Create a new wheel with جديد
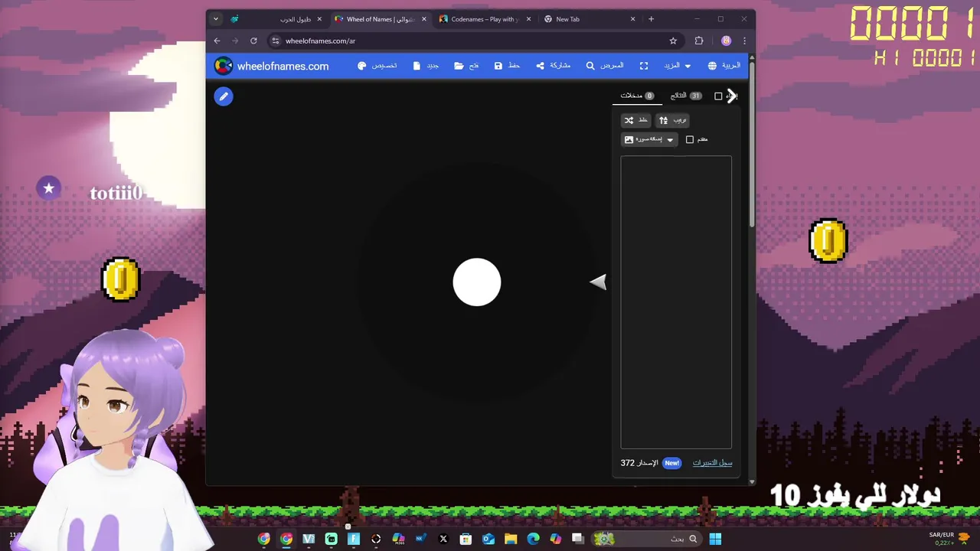The image size is (980, 551). (x=426, y=66)
